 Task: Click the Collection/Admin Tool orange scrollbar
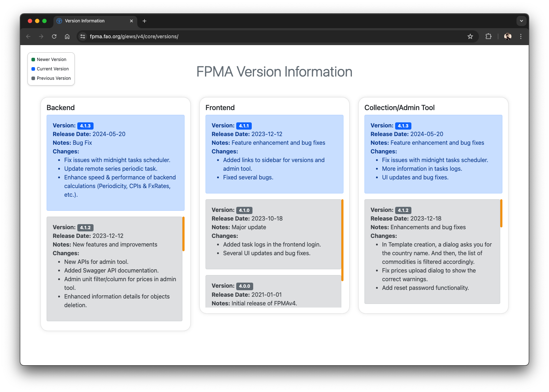[501, 213]
